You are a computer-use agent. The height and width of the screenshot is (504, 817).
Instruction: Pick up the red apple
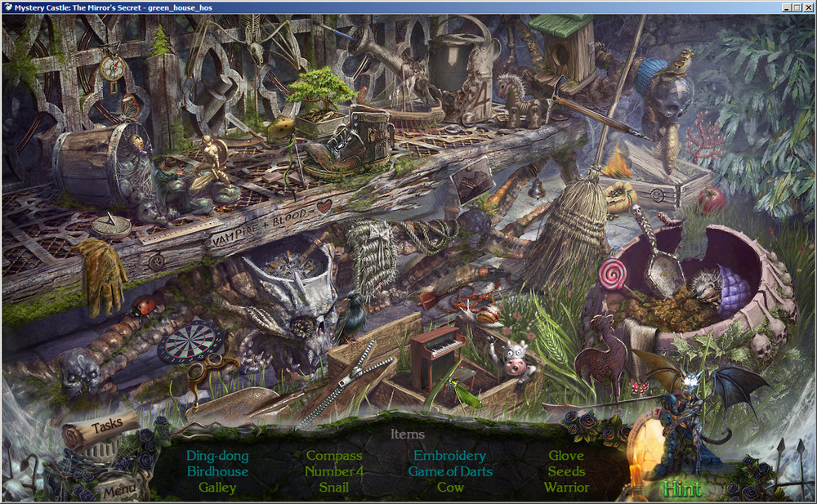(x=712, y=198)
